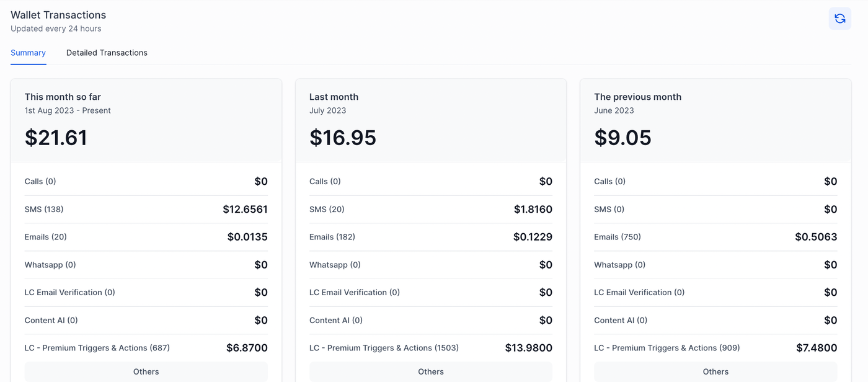Open the Detailed Transactions tab
This screenshot has width=868, height=382.
point(107,53)
